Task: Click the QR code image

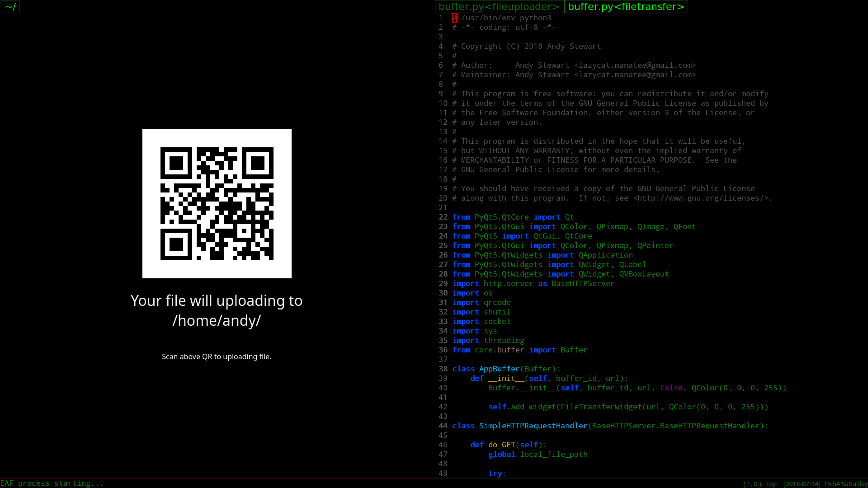Action: tap(217, 204)
